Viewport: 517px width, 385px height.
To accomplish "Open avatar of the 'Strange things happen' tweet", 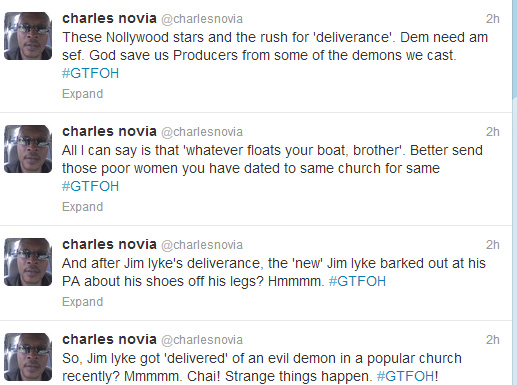I will (28, 357).
